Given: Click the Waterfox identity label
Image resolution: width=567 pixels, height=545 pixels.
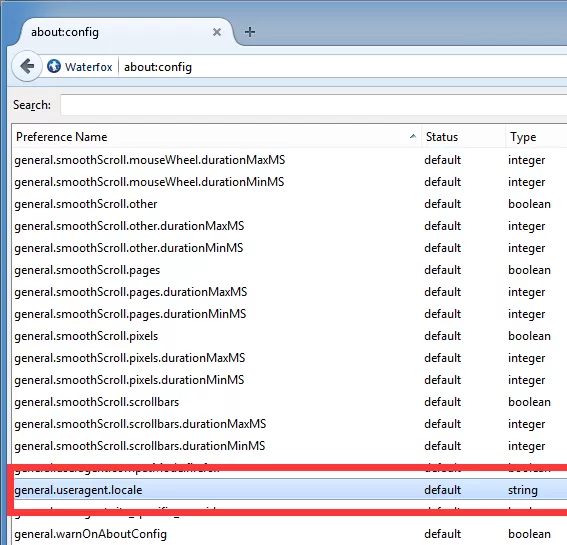Looking at the screenshot, I should click(89, 67).
